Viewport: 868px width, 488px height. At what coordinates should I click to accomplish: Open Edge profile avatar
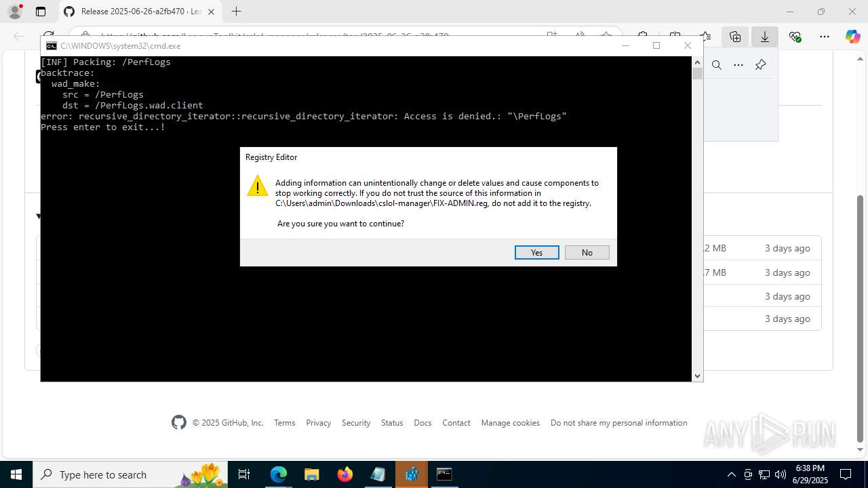tap(15, 12)
